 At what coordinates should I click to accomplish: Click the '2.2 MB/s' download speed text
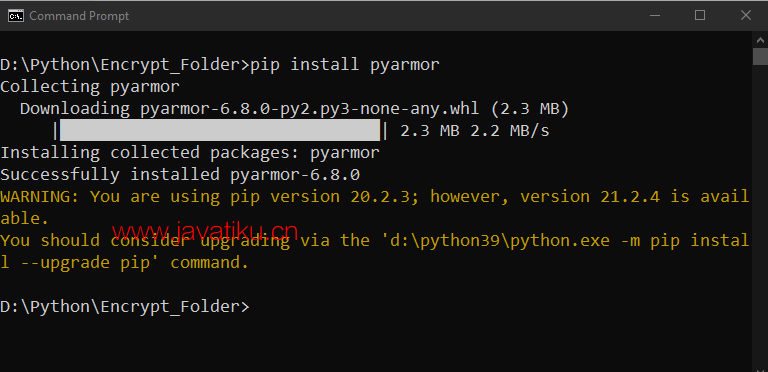(x=510, y=131)
